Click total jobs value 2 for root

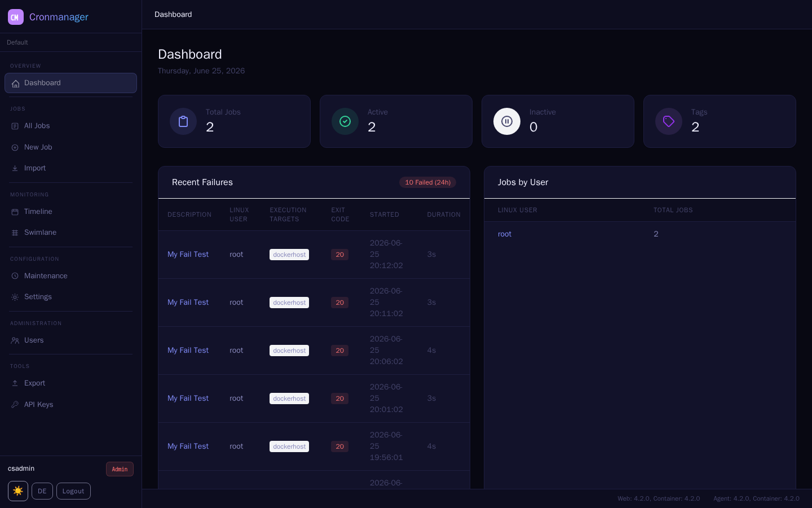click(x=656, y=234)
